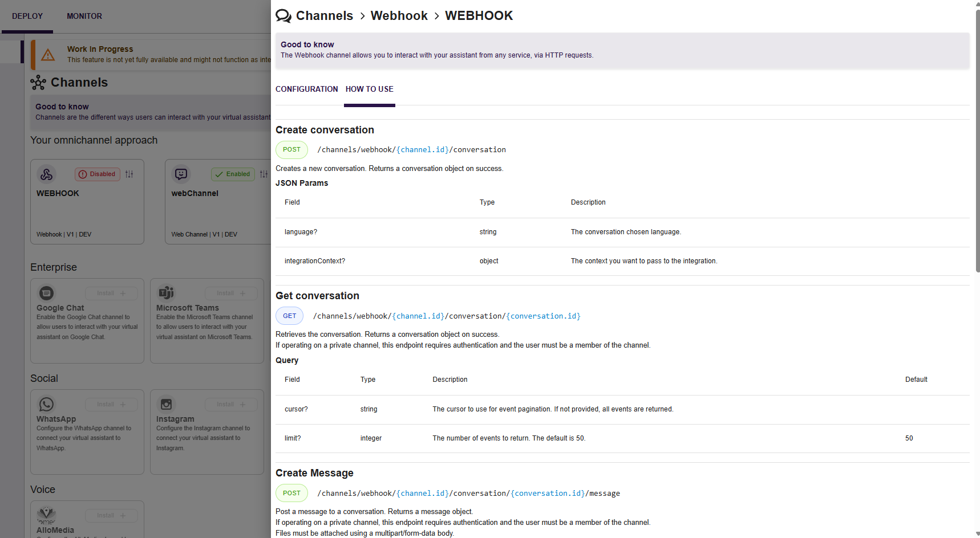Click POST badge under Create Message
Screen dimensions: 980x538
pos(291,493)
